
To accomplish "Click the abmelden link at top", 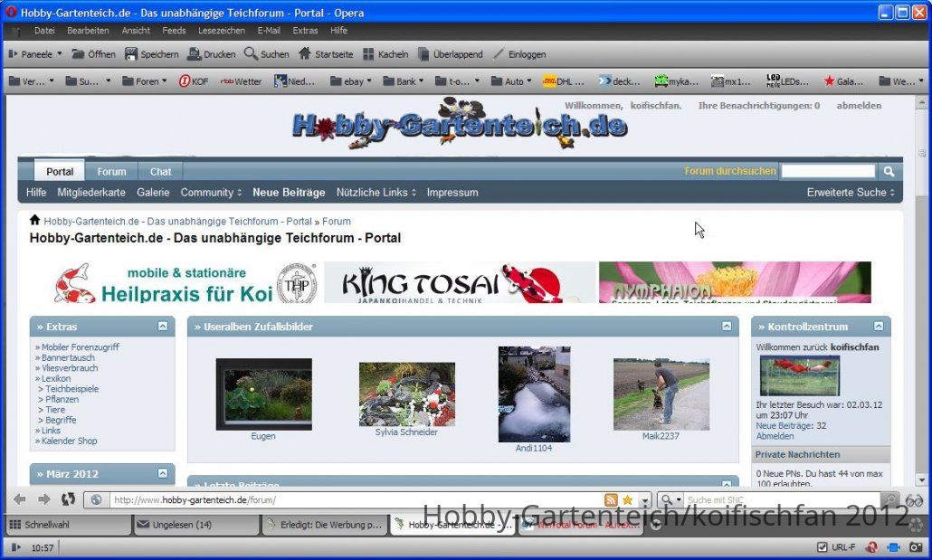I will (859, 105).
